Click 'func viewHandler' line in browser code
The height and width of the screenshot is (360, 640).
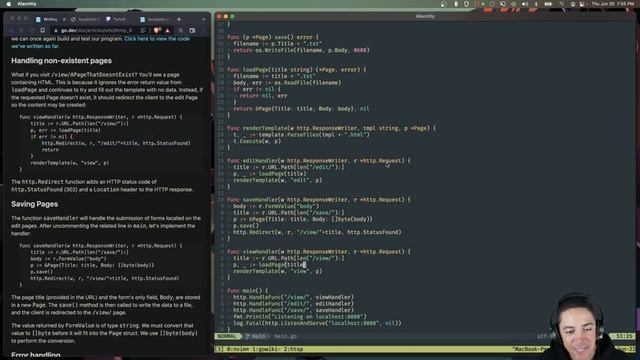point(101,117)
